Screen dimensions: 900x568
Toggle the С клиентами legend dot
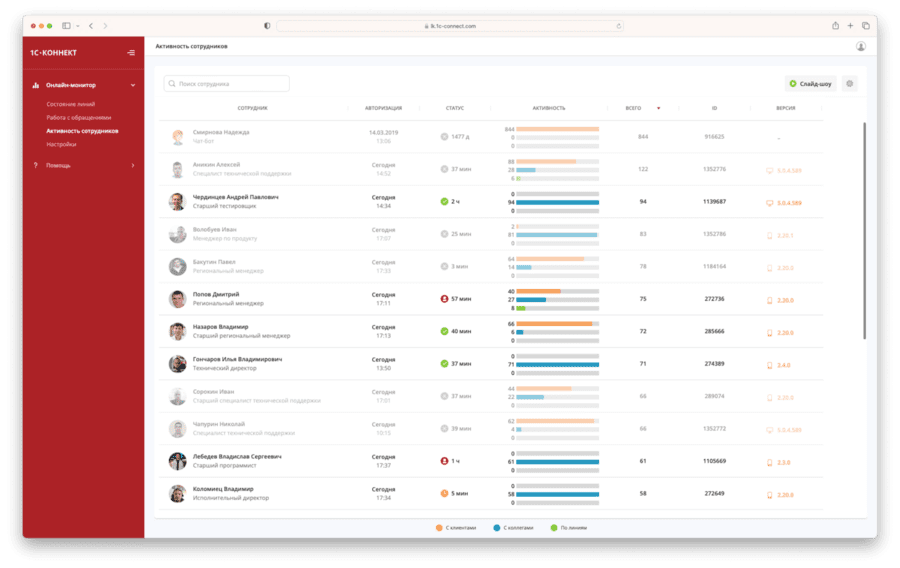click(439, 528)
